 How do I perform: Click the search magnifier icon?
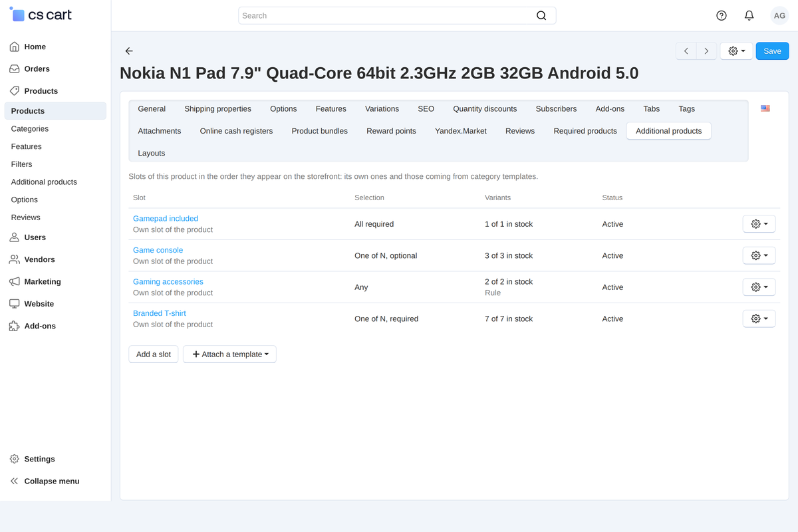pyautogui.click(x=541, y=15)
